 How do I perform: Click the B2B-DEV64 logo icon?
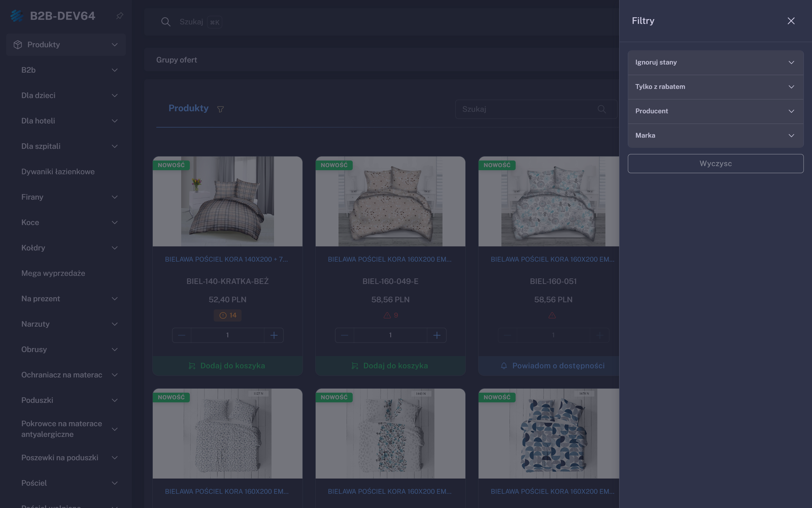[x=17, y=16]
